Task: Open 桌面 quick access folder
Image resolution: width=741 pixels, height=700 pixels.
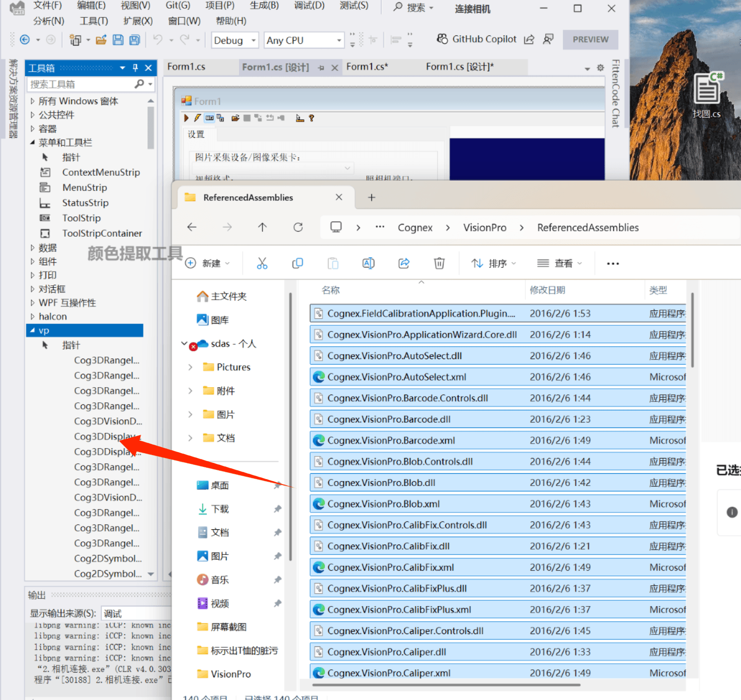Action: pos(213,485)
